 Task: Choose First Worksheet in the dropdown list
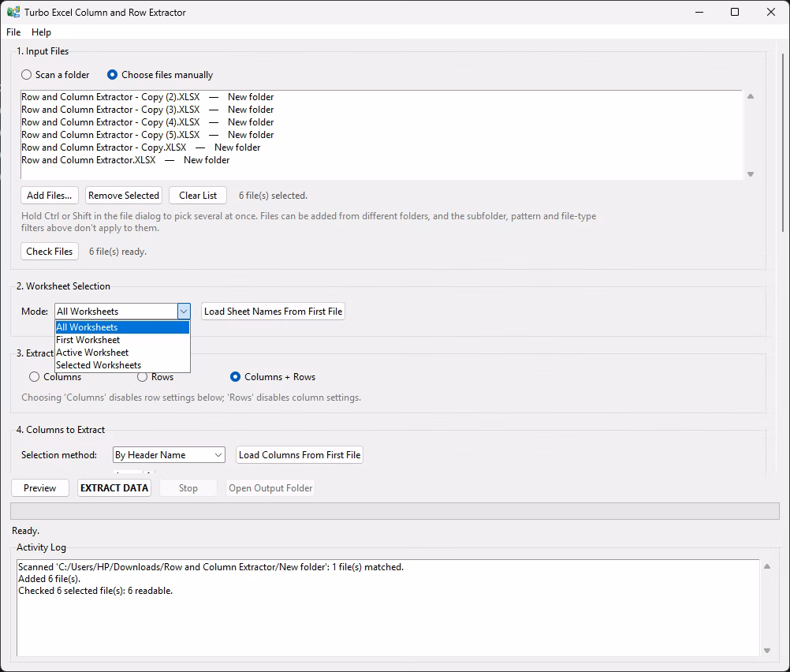122,340
